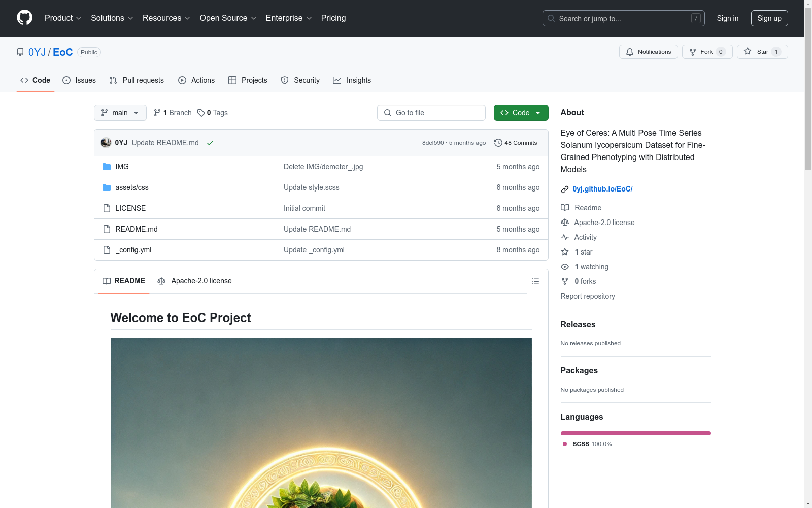812x508 pixels.
Task: Click the branch icon beside 1 Branch
Action: 157,113
